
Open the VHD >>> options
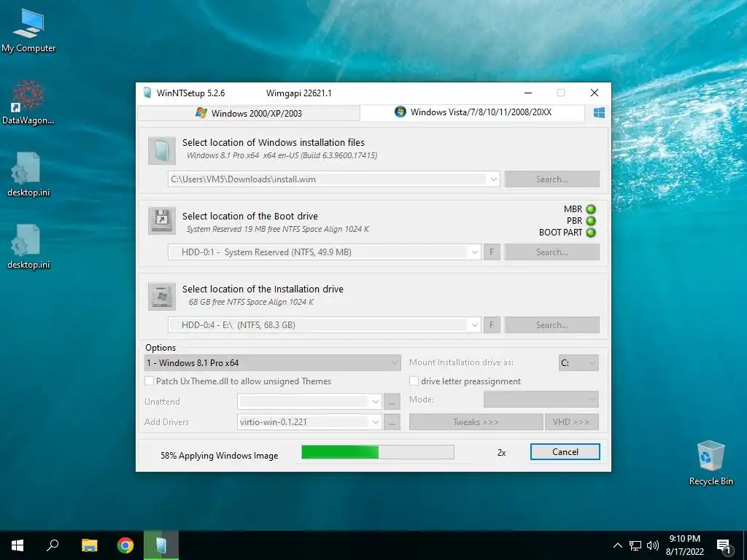(572, 422)
